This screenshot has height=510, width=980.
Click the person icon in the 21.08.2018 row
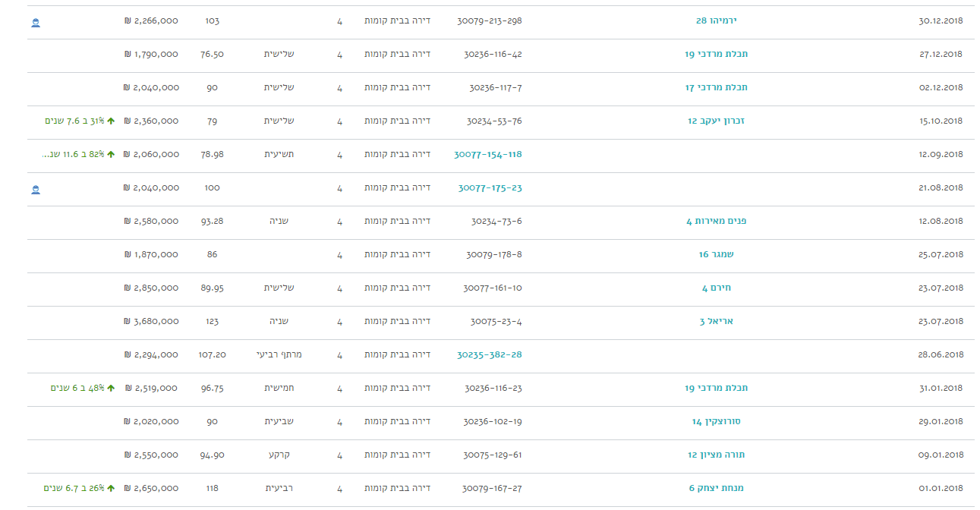[36, 189]
